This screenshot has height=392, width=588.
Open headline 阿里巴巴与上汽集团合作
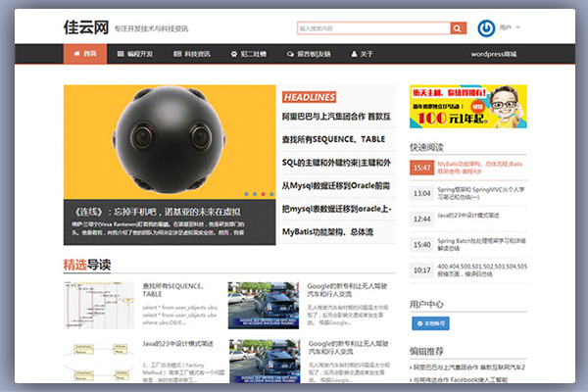336,117
